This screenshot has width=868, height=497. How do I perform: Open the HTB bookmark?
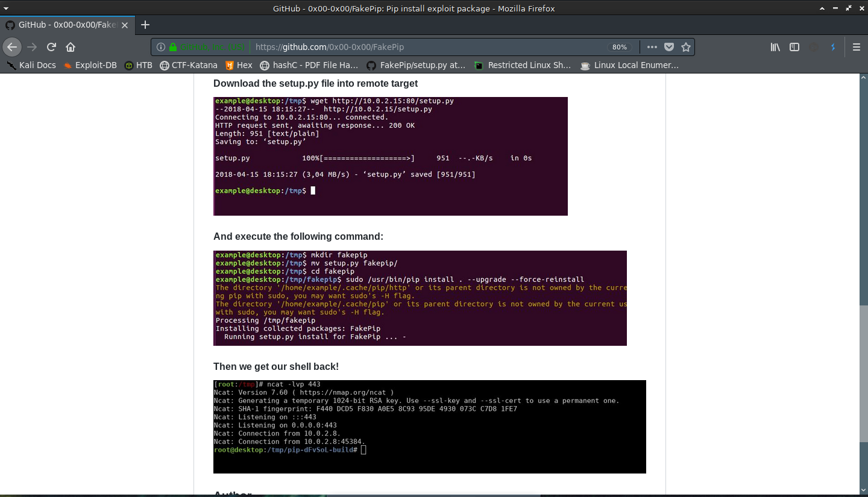pos(139,65)
